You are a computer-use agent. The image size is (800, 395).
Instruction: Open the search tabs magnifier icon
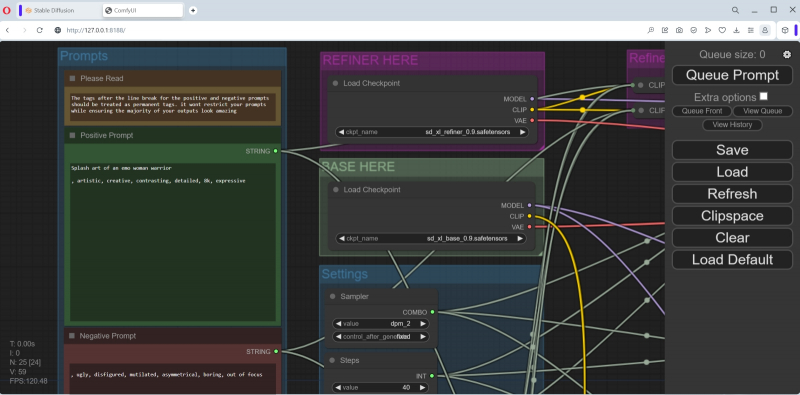(735, 10)
